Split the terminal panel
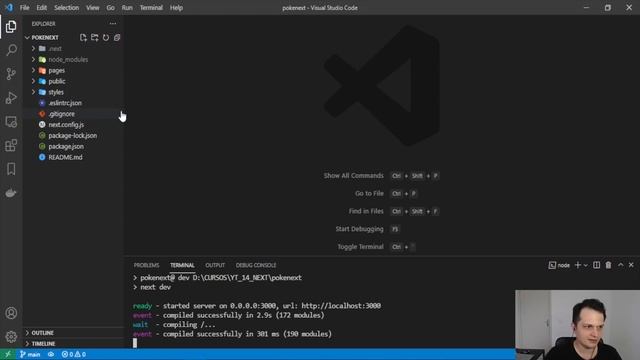The width and height of the screenshot is (640, 360). 596,265
